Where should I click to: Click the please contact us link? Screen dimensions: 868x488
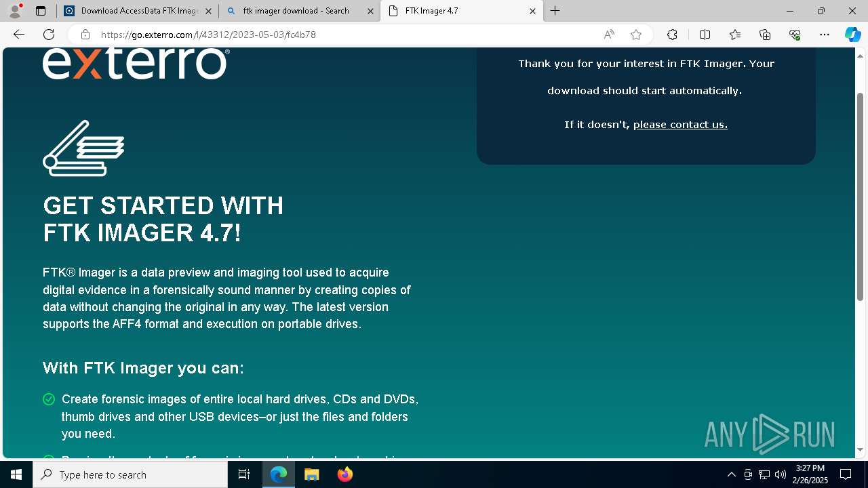coord(680,125)
